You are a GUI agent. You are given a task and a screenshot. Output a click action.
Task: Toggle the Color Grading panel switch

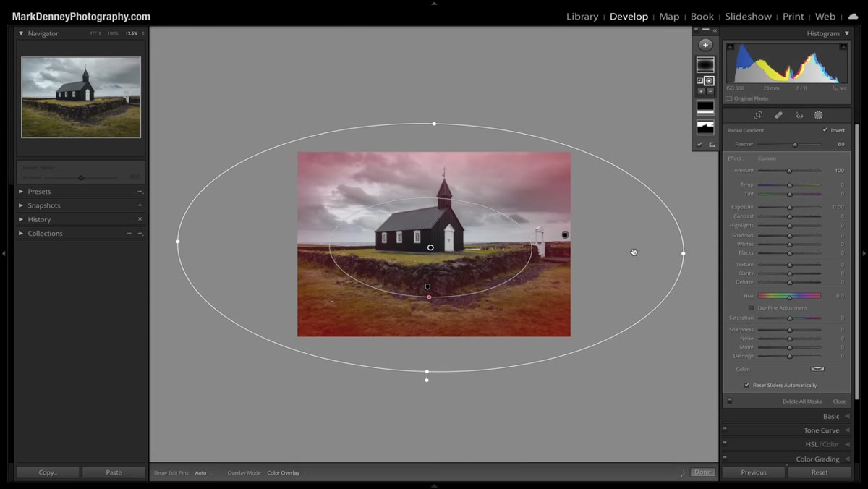[x=725, y=459]
